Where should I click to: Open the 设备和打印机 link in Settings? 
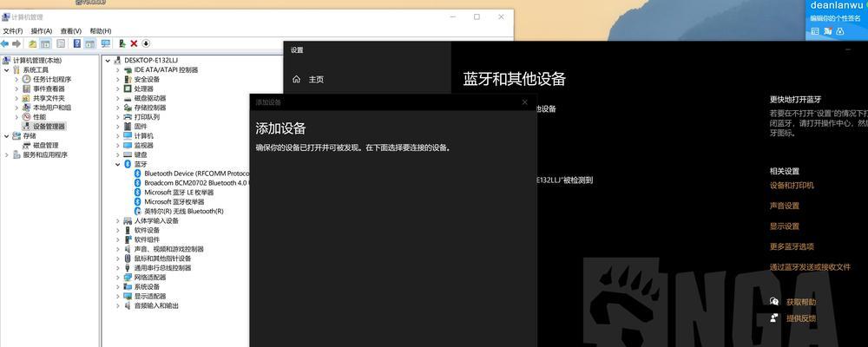click(792, 186)
